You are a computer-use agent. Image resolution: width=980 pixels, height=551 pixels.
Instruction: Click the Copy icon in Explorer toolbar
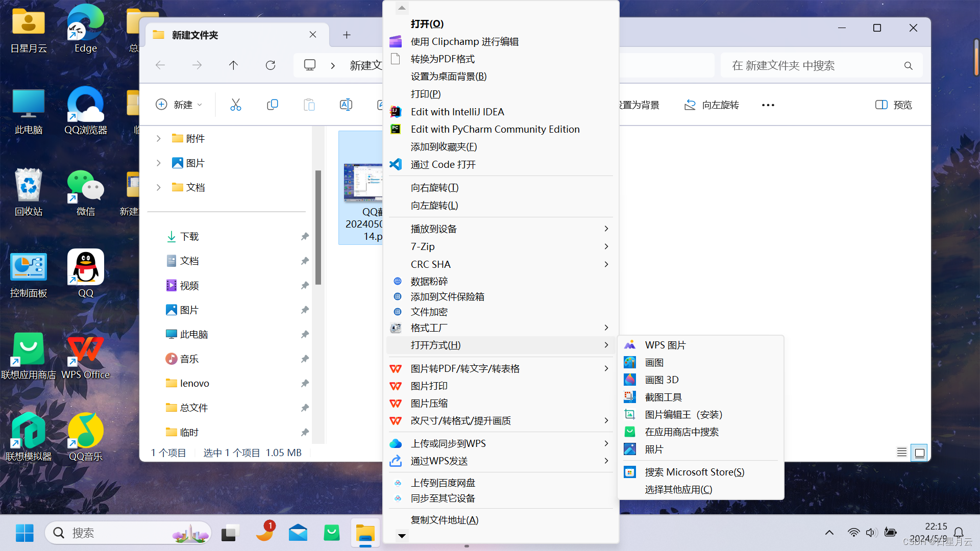point(273,105)
